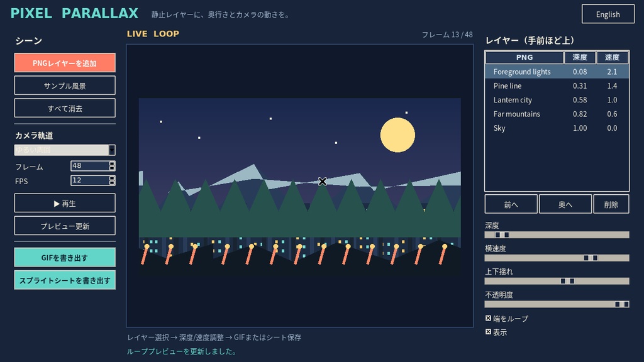Click the フレーム field stepper arrows
This screenshot has width=644, height=362.
pyautogui.click(x=112, y=166)
